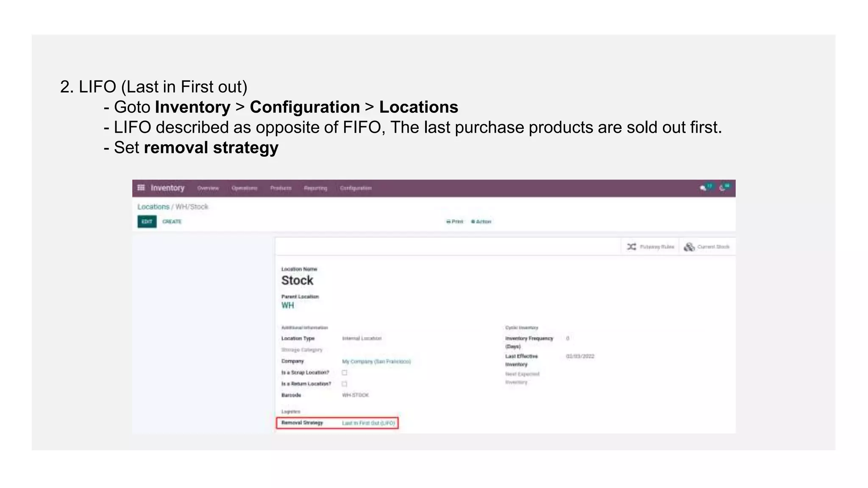This screenshot has height=488, width=868.
Task: Click Last In First Out (LIFO) value
Action: (368, 423)
